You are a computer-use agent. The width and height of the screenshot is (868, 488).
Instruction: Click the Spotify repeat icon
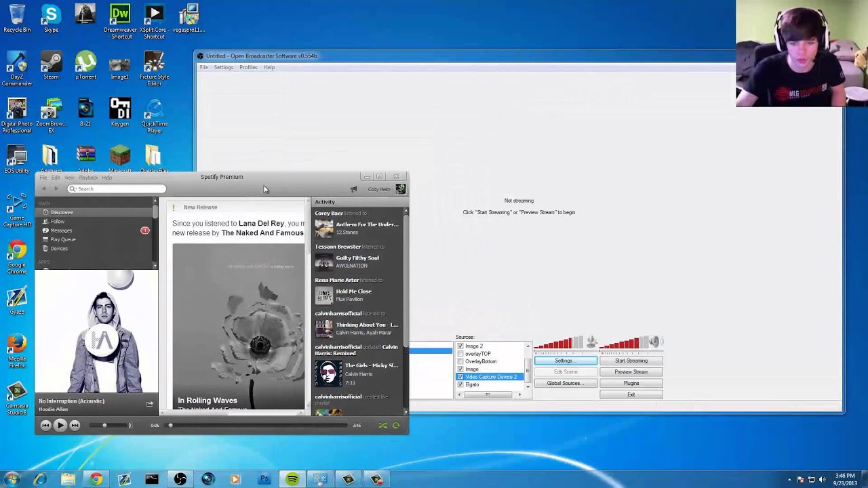[x=396, y=426]
